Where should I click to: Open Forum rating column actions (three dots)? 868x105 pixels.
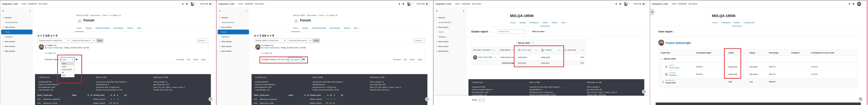536,50
